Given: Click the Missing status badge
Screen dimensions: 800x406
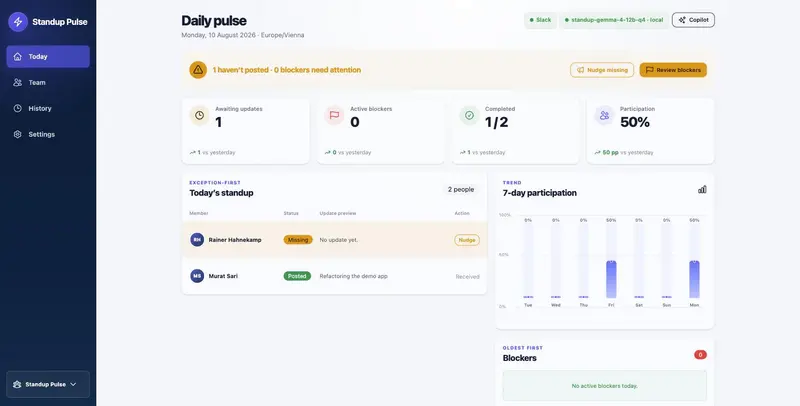Looking at the screenshot, I should [x=298, y=240].
